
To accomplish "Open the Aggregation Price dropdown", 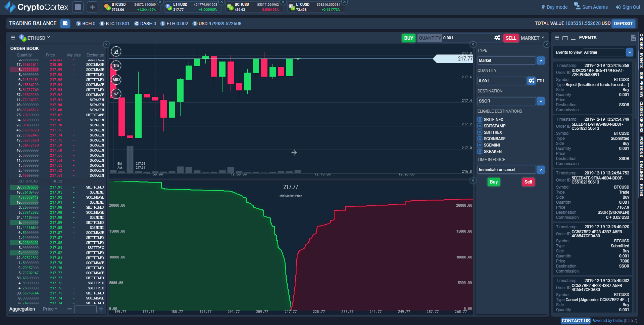I will [50, 309].
